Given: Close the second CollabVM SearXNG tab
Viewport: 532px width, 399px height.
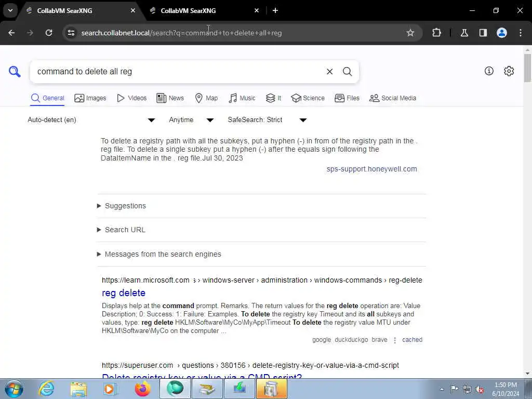Looking at the screenshot, I should tap(257, 10).
